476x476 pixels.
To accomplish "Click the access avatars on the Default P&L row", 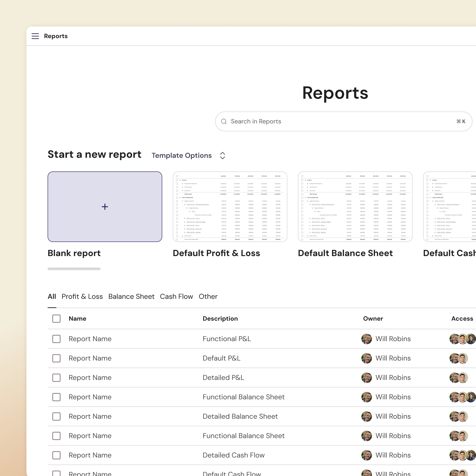I will click(x=459, y=358).
